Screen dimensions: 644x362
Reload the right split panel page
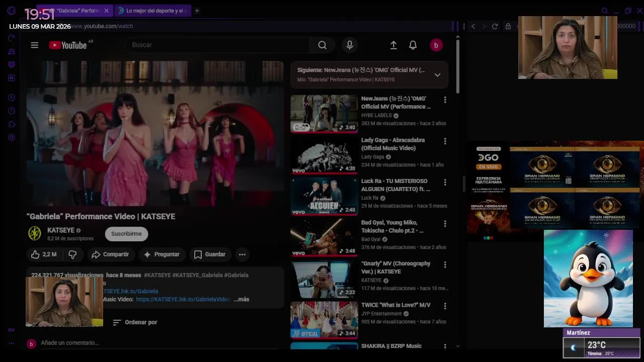pyautogui.click(x=495, y=26)
